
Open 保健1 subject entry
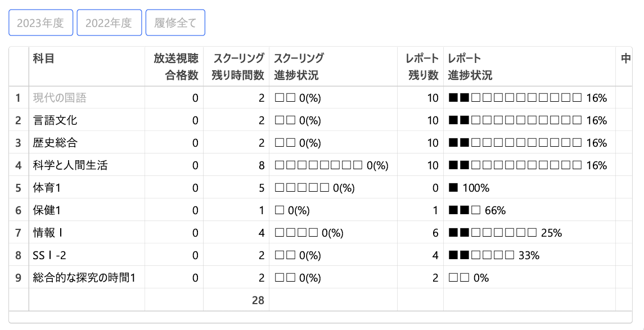[x=46, y=210]
